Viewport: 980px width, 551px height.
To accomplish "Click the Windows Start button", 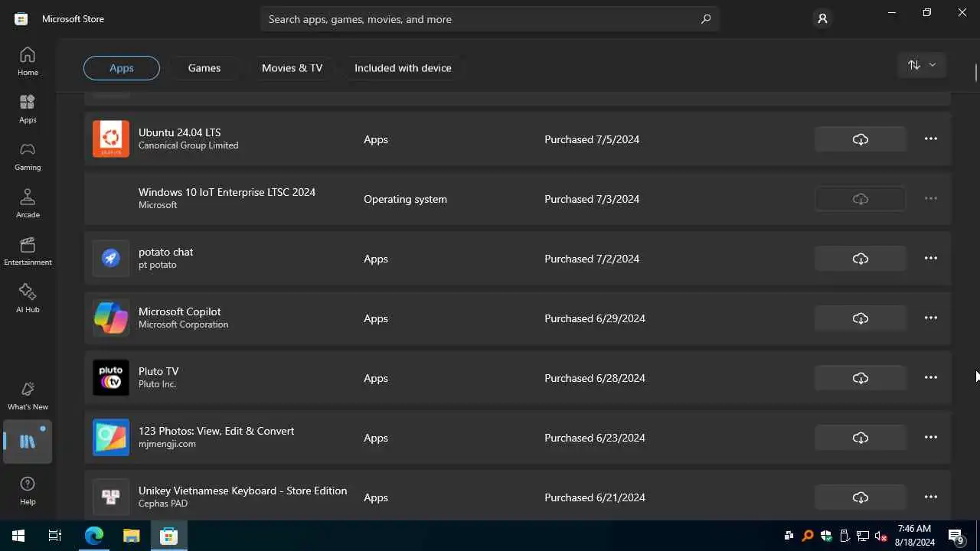I will pyautogui.click(x=18, y=536).
